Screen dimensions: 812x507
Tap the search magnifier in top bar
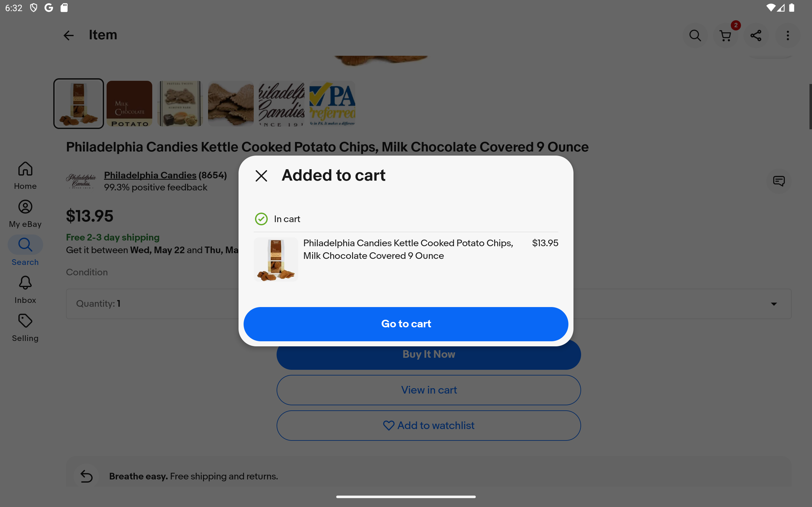pos(695,35)
